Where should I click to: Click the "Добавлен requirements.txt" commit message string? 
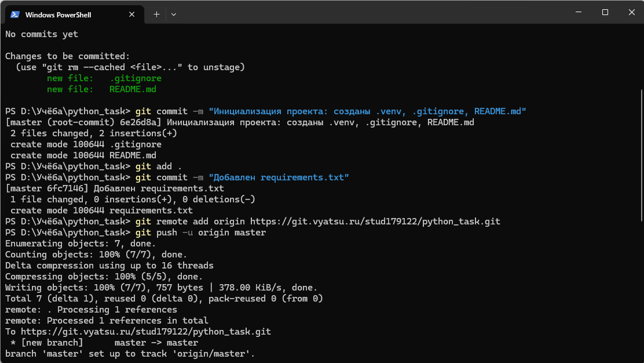click(x=279, y=177)
